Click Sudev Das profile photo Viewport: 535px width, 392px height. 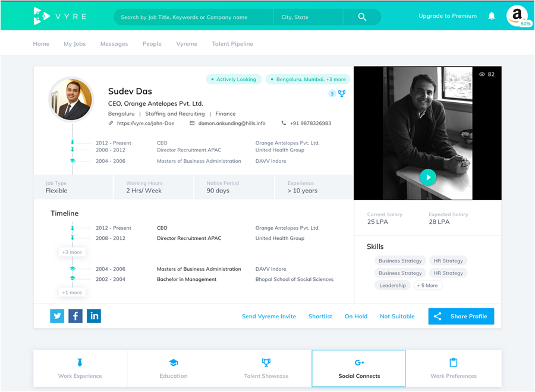pyautogui.click(x=71, y=99)
